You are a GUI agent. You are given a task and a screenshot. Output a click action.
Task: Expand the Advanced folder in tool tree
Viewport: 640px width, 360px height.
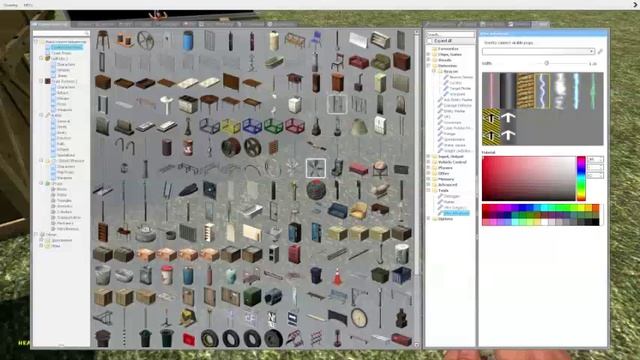click(x=429, y=185)
